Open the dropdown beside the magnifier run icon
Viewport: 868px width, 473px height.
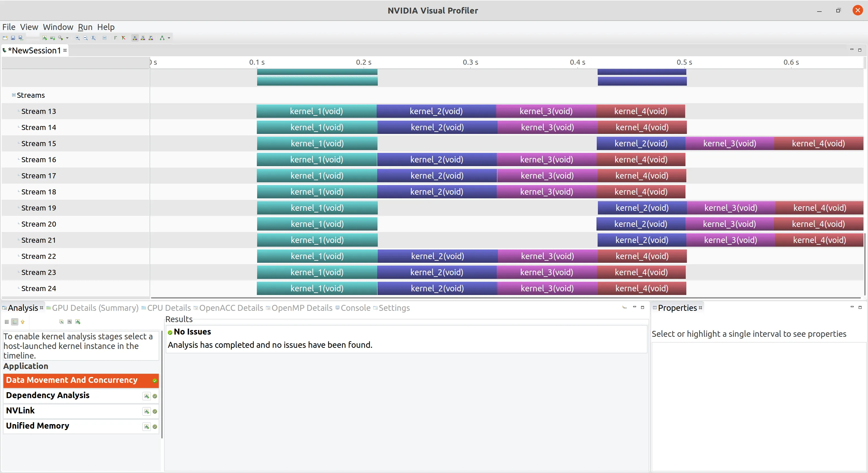(x=67, y=38)
